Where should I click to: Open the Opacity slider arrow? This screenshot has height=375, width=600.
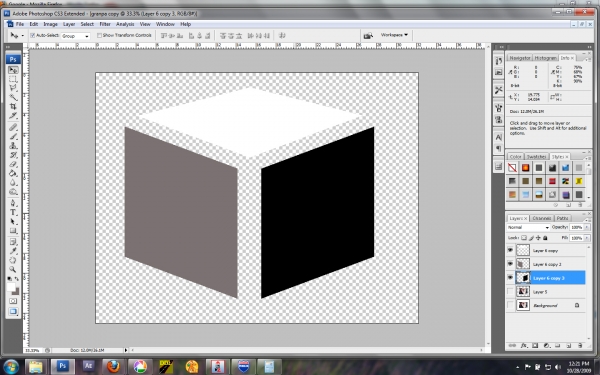[587, 227]
